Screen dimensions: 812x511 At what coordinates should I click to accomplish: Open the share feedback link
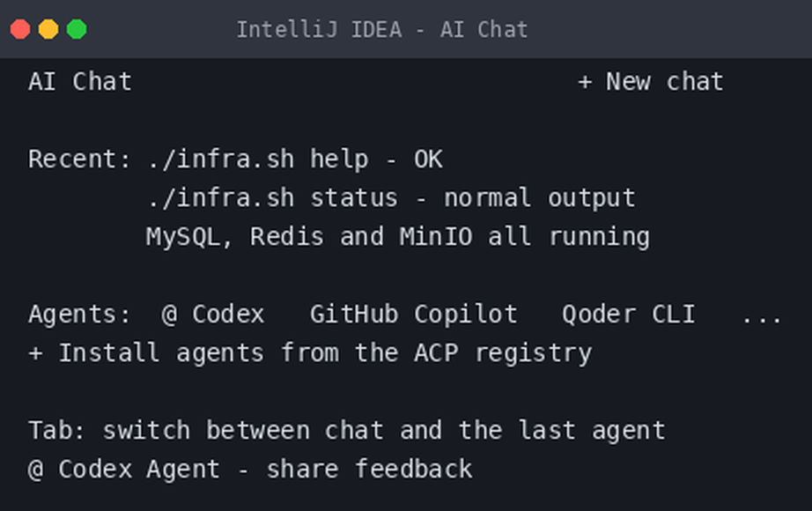click(369, 470)
